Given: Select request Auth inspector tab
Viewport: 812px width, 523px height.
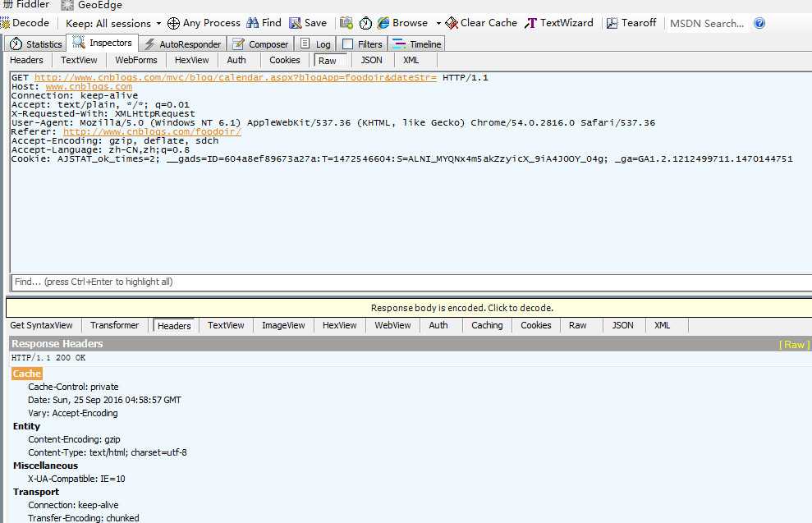Looking at the screenshot, I should click(236, 60).
